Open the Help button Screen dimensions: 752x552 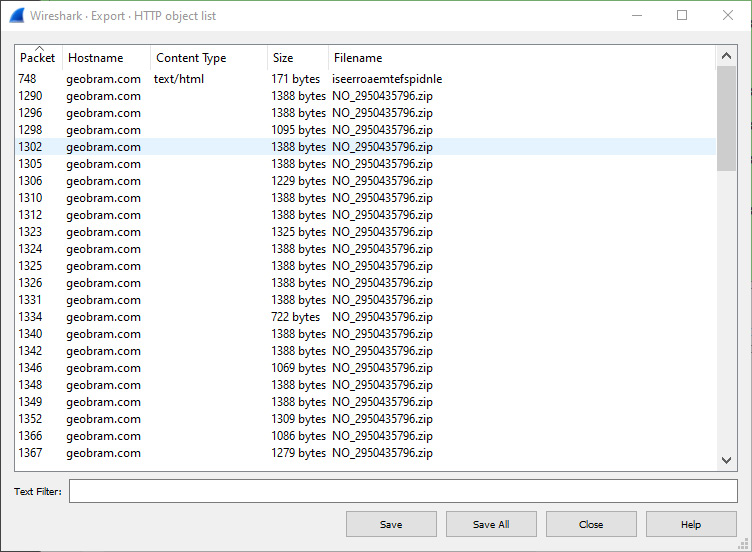coord(691,524)
